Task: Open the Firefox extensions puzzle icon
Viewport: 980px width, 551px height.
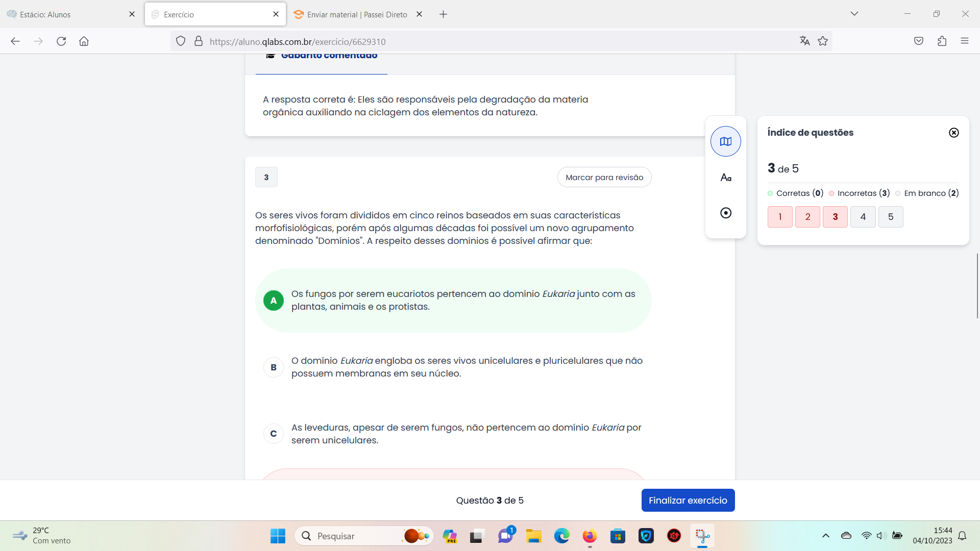Action: 942,41
